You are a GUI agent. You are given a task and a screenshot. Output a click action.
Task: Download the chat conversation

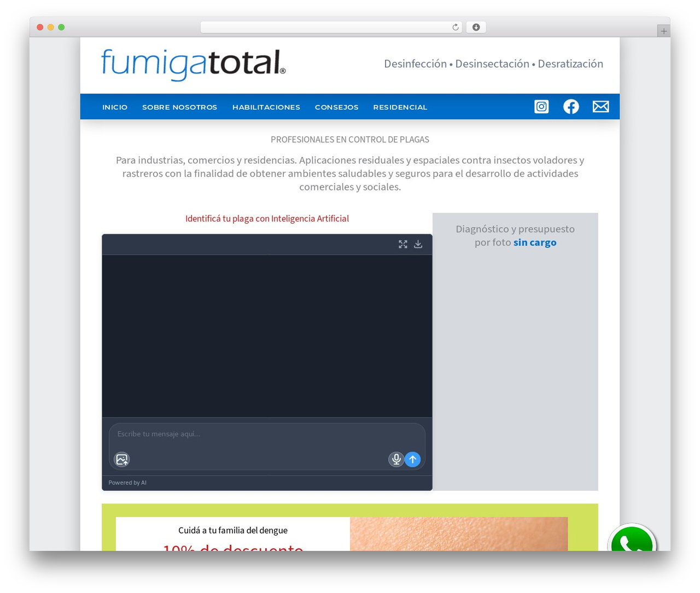pos(418,244)
